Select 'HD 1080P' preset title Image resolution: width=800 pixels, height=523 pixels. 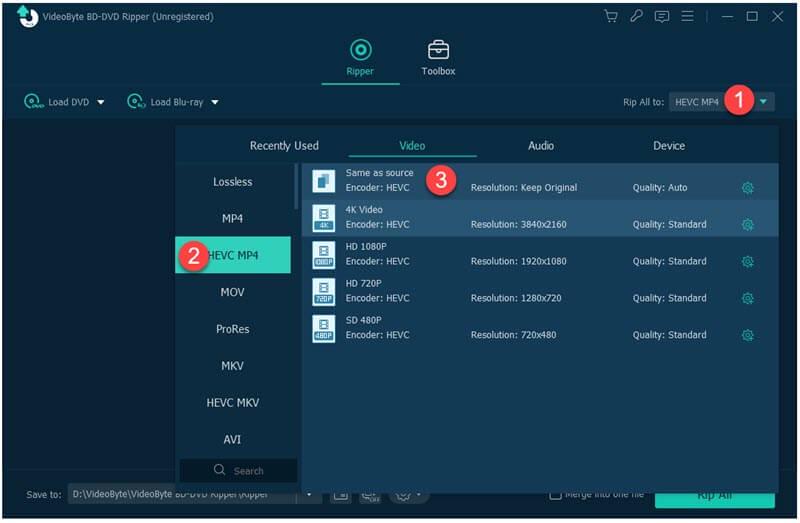(366, 246)
